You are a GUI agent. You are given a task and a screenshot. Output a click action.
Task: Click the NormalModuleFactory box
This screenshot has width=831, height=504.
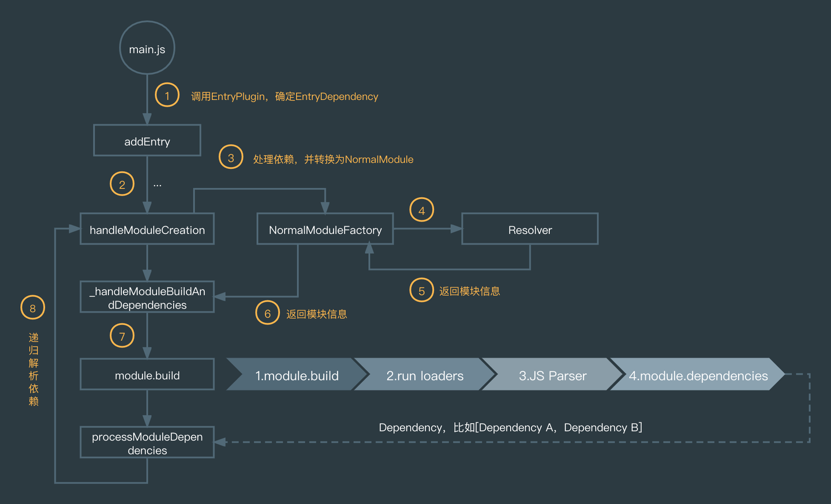tap(325, 229)
